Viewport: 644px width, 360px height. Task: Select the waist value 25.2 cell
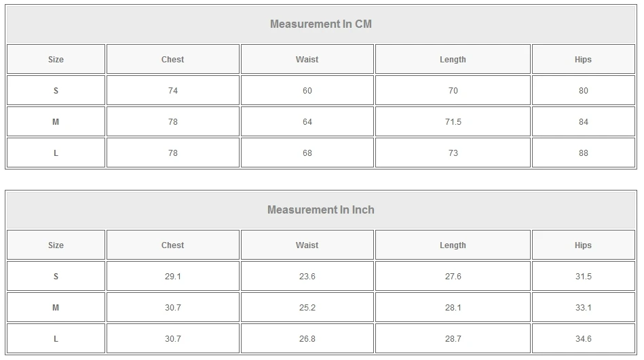(307, 308)
